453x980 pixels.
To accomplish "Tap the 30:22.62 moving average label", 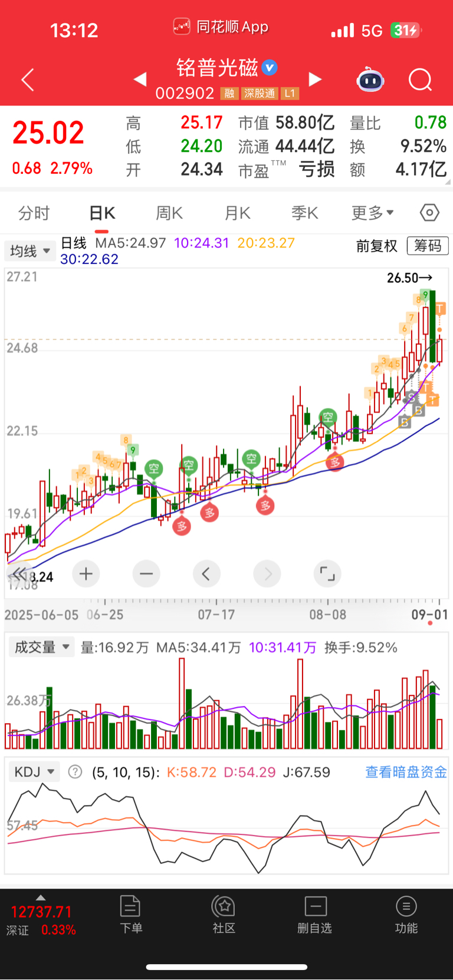I will click(x=89, y=259).
